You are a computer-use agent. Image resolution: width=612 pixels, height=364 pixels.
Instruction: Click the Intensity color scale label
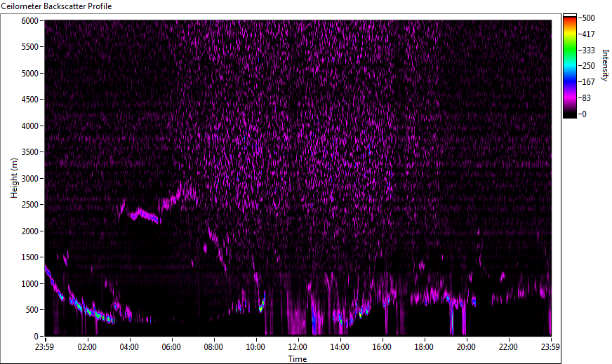pyautogui.click(x=605, y=65)
